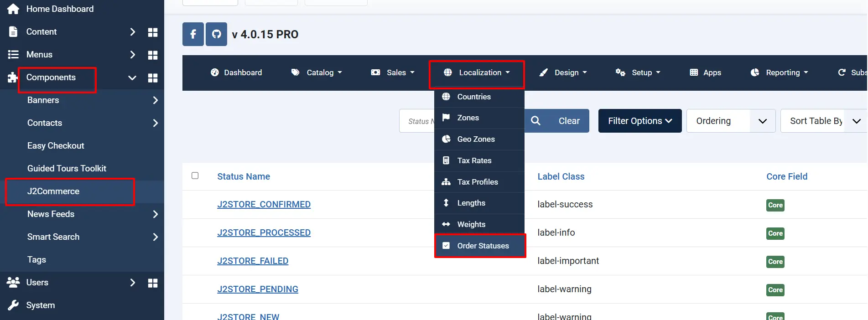Screen dimensions: 868x320
Task: Open the Catalog menu
Action: click(317, 72)
